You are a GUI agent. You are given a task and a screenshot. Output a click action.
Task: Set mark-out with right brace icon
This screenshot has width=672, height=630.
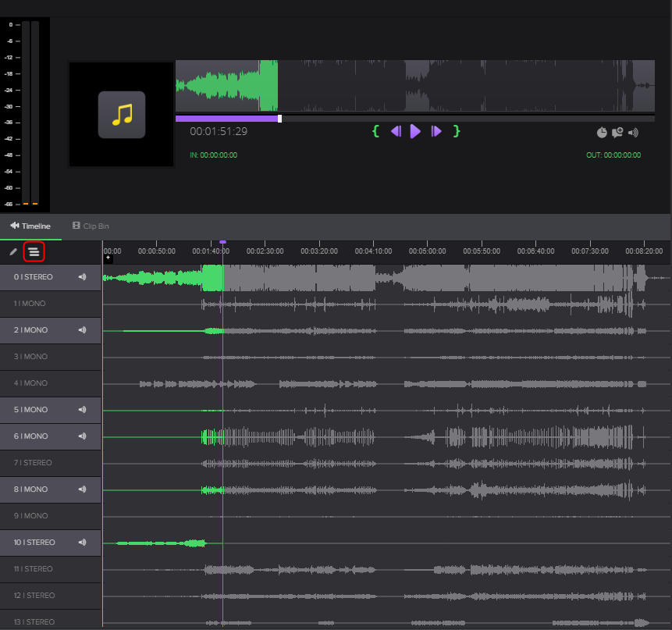click(457, 131)
